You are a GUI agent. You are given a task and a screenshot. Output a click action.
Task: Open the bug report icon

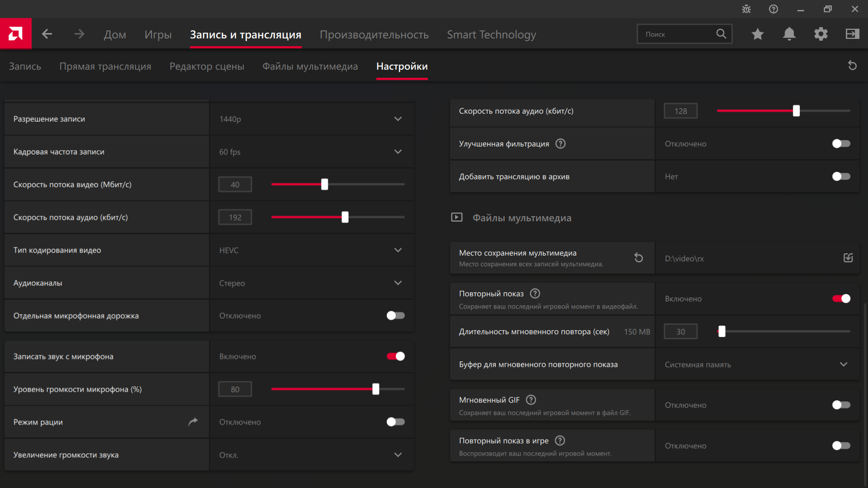pos(746,9)
